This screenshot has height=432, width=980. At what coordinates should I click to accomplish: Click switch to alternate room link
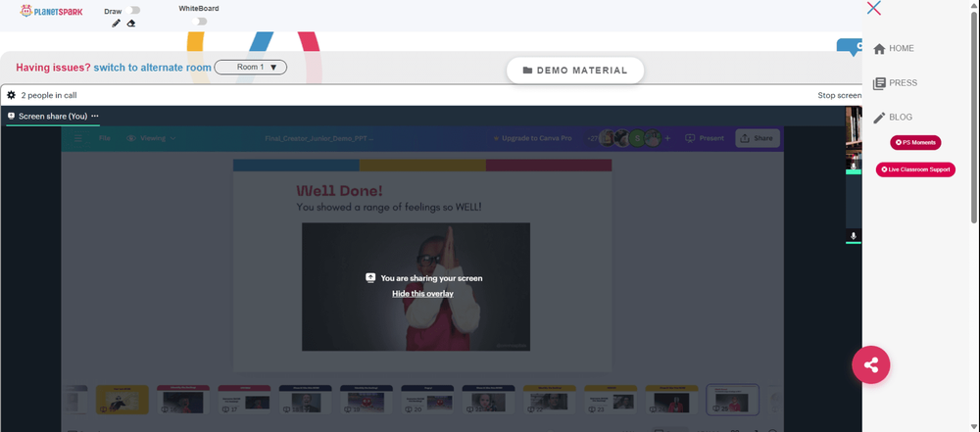point(153,68)
